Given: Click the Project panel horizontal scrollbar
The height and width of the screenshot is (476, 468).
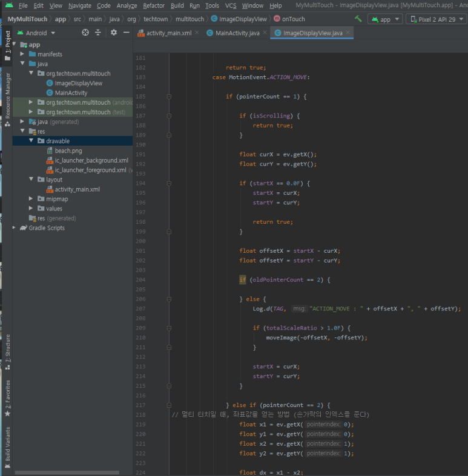Looking at the screenshot, I should pyautogui.click(x=67, y=472).
